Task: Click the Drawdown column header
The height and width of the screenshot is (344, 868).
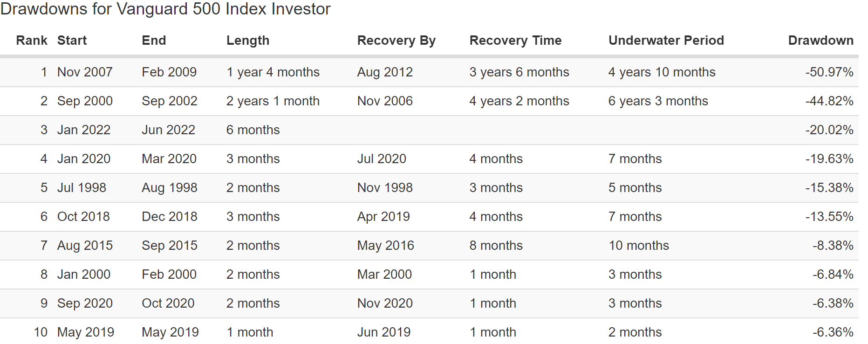Action: 820,41
